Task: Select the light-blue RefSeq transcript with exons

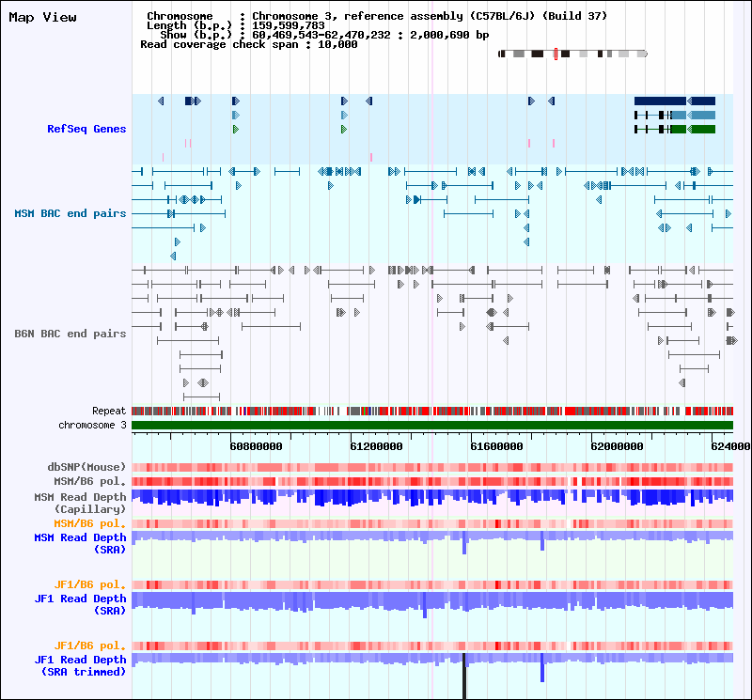Action: pyautogui.click(x=675, y=115)
